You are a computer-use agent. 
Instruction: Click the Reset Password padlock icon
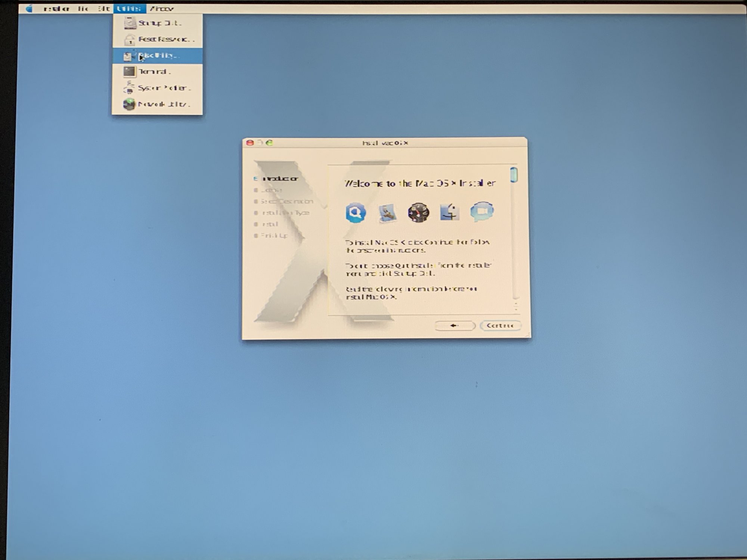click(130, 40)
